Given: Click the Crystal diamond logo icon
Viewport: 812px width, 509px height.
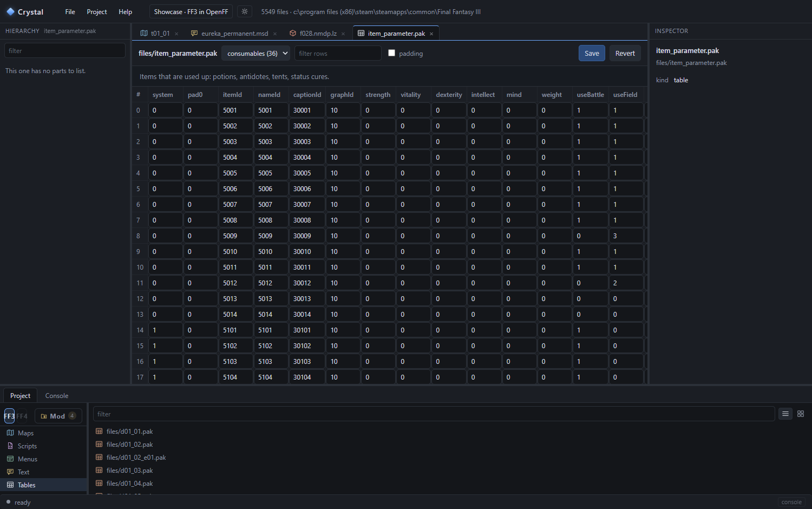Looking at the screenshot, I should tap(10, 11).
